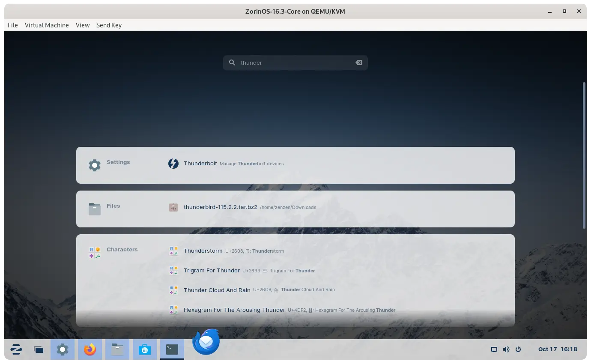Image resolution: width=591 pixels, height=364 pixels.
Task: Click the Files search category label
Action: coord(113,206)
